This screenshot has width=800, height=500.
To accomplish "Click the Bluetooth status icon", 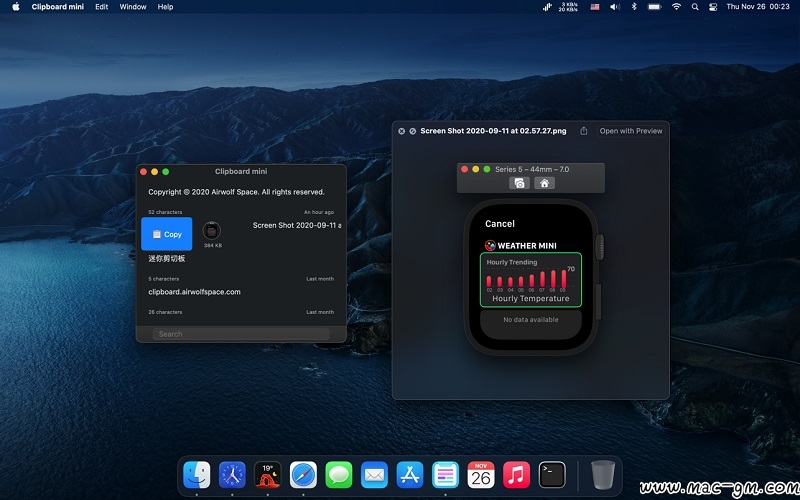I will (634, 7).
